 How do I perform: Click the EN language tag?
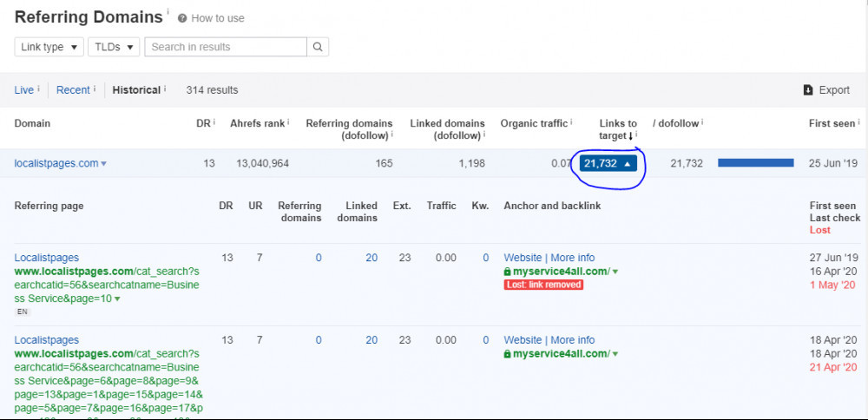(23, 312)
